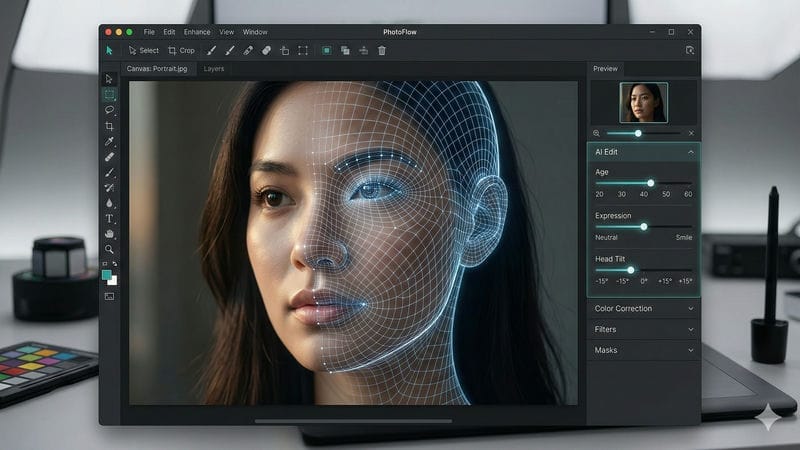The image size is (800, 450).
Task: Click the align icon left of the trash
Action: 363,51
